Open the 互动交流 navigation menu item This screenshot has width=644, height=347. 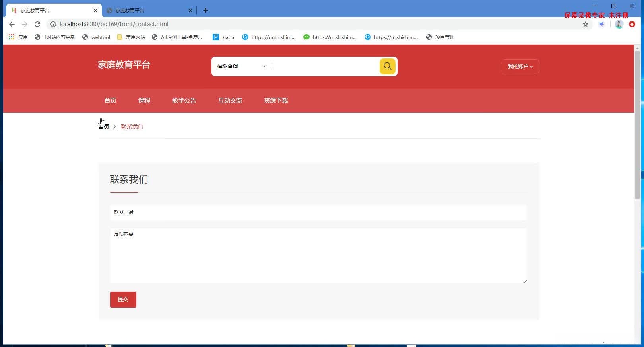[230, 101]
